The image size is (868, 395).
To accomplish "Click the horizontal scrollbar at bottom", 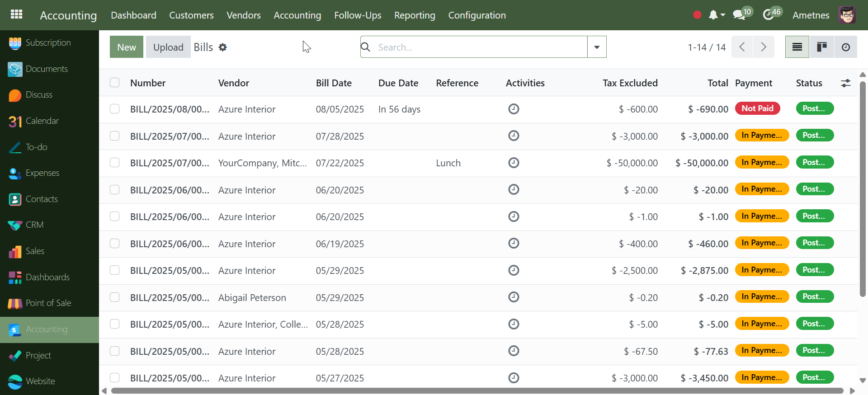I will tap(477, 391).
